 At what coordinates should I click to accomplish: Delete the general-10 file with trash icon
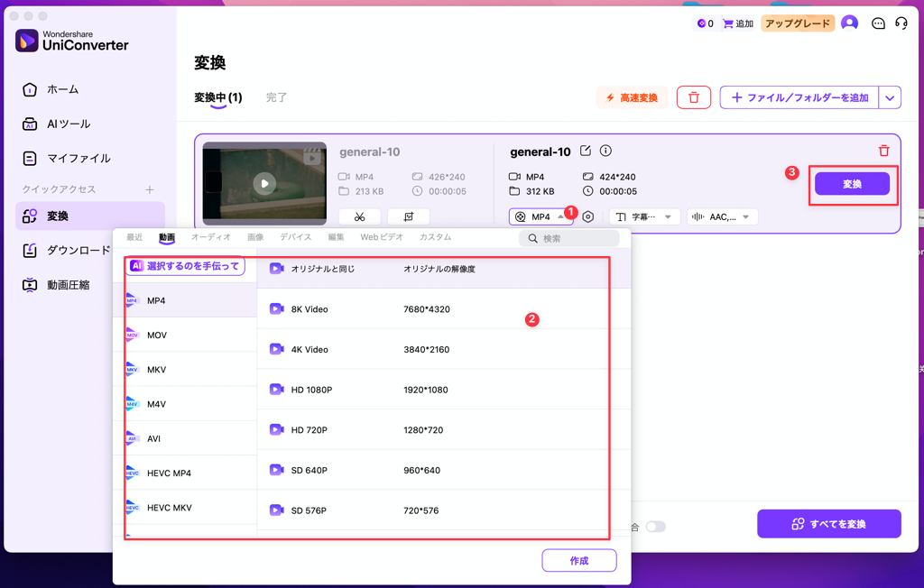pos(882,151)
